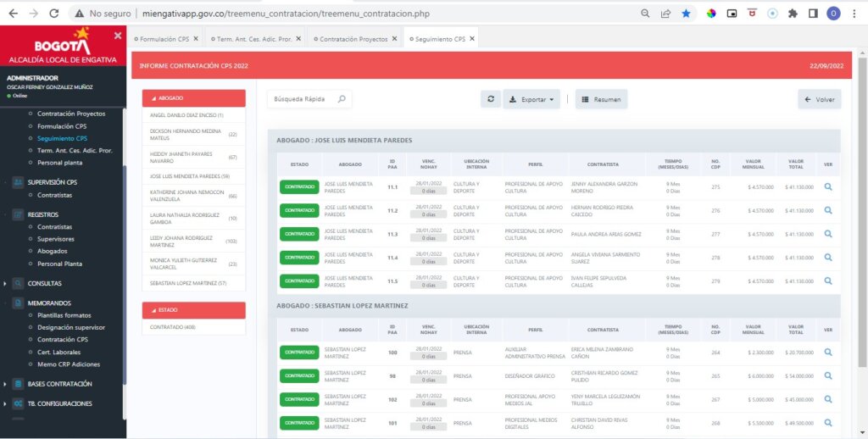Close the sidebar with the X icon

118,36
